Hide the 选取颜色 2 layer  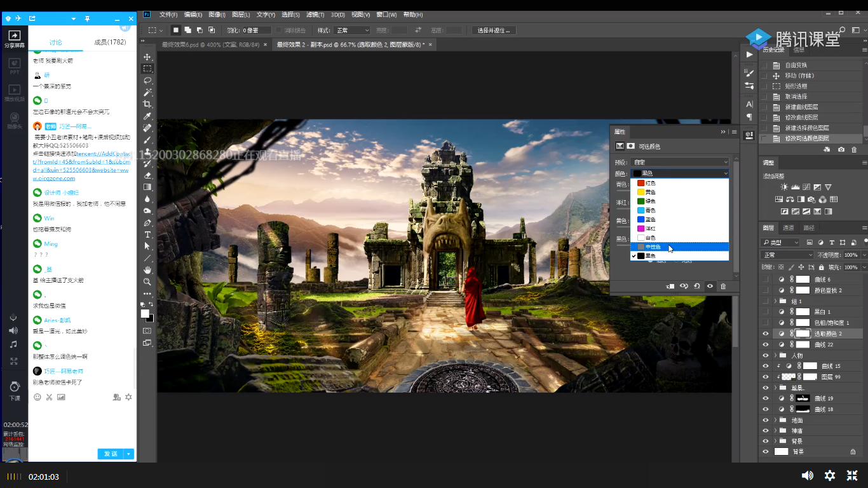765,334
